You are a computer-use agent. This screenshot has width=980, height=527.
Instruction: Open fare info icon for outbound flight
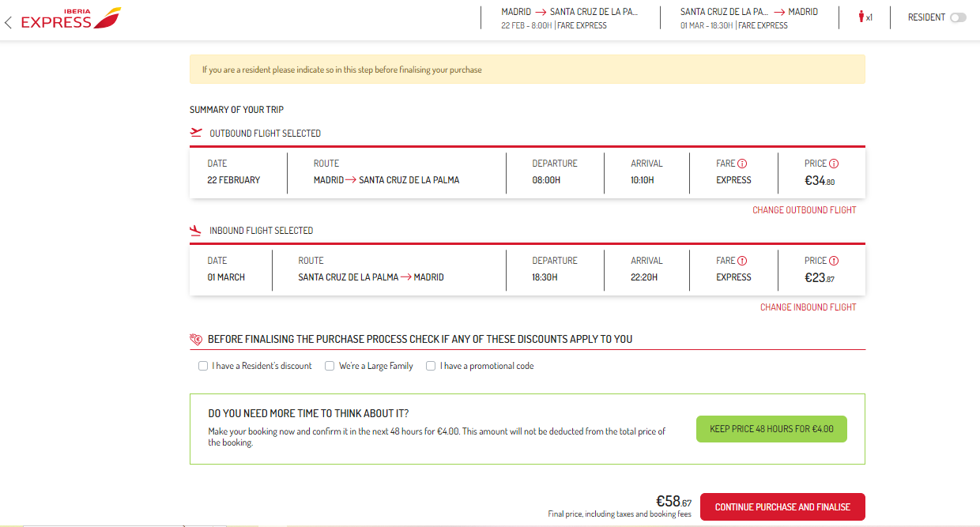[x=742, y=164]
